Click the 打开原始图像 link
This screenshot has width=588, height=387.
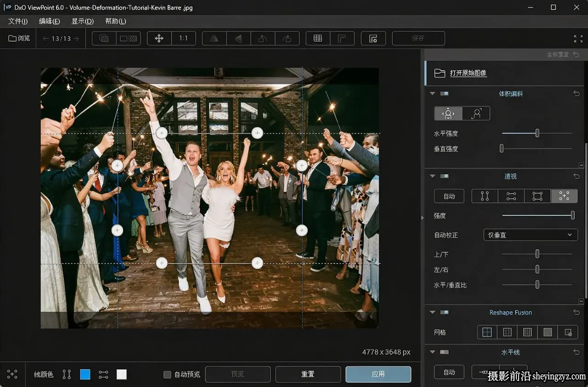[x=468, y=73]
